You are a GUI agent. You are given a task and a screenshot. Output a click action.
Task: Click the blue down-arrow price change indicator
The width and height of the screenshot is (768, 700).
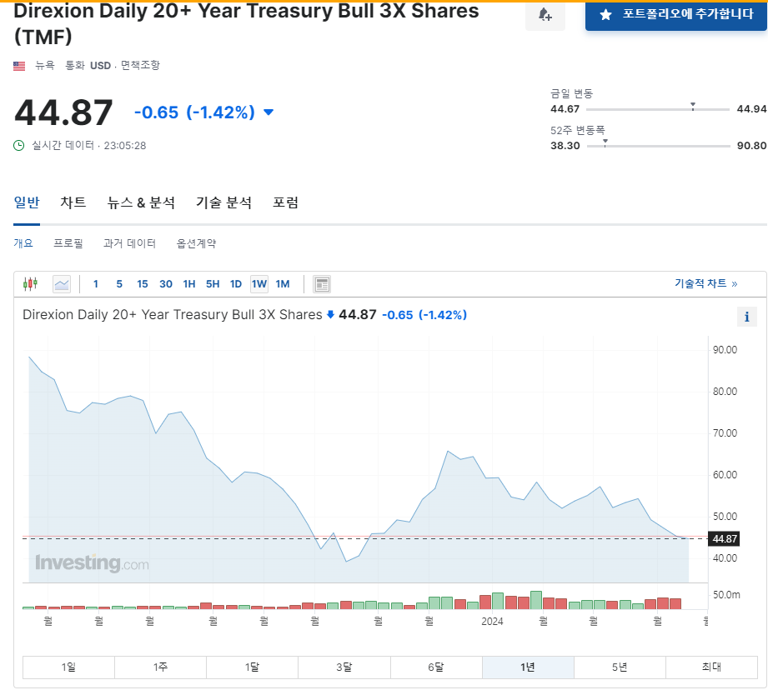click(269, 112)
